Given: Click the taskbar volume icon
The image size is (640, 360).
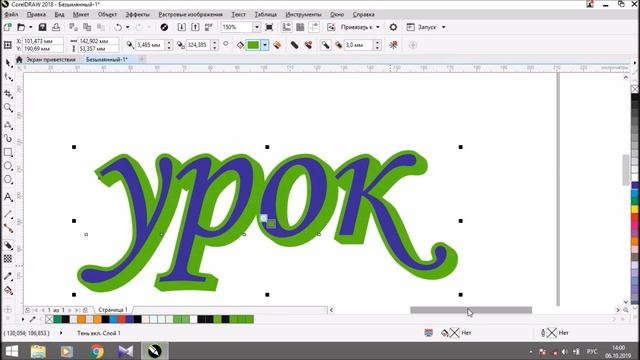Looking at the screenshot, I should [x=564, y=351].
